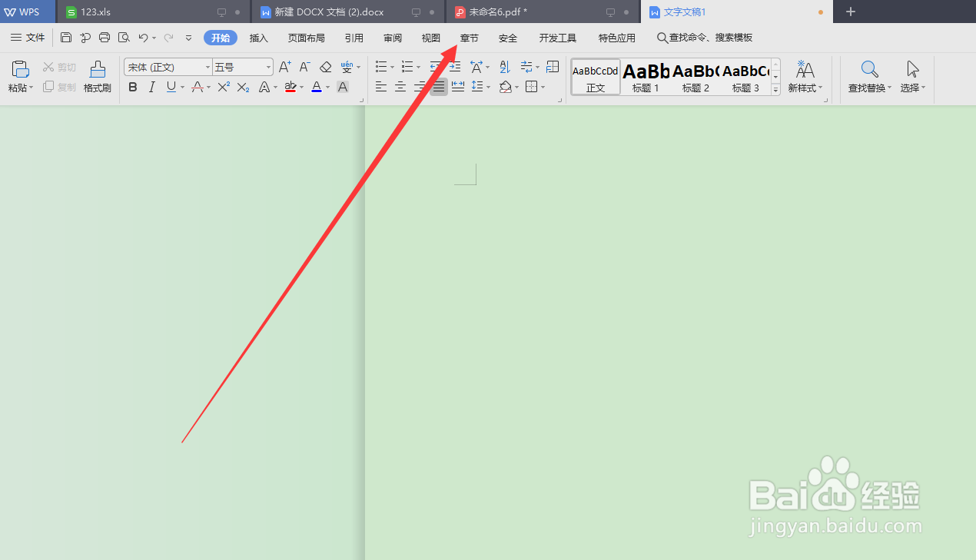
Task: Switch to the 页面布局 tab
Action: coord(307,38)
